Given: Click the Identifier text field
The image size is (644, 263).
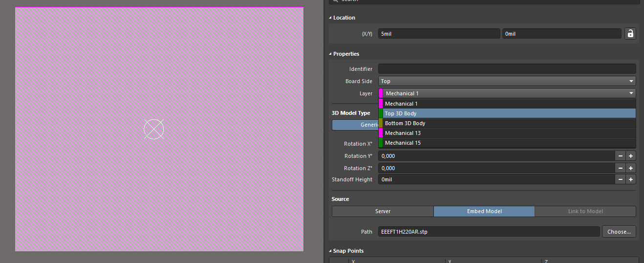Looking at the screenshot, I should click(x=507, y=69).
